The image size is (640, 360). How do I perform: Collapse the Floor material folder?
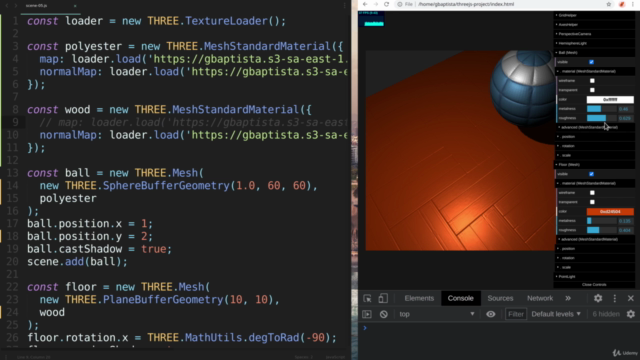[x=596, y=183]
